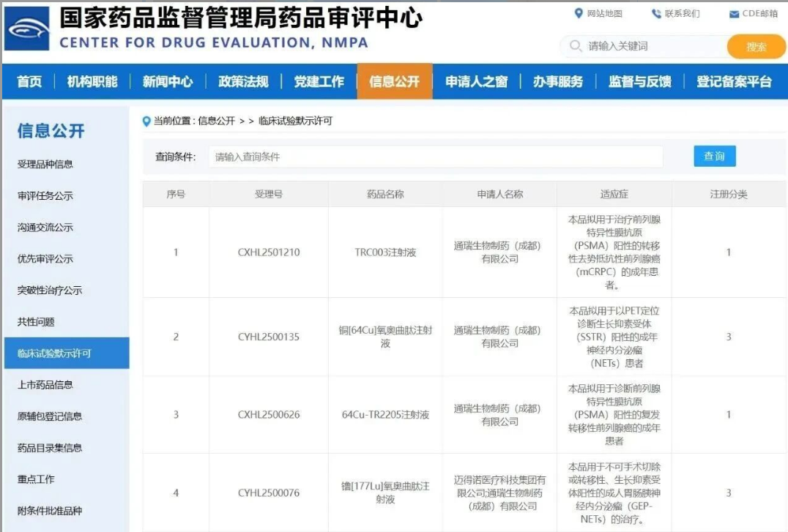Click the 当前位置 location pin icon
The width and height of the screenshot is (788, 532).
[x=146, y=121]
